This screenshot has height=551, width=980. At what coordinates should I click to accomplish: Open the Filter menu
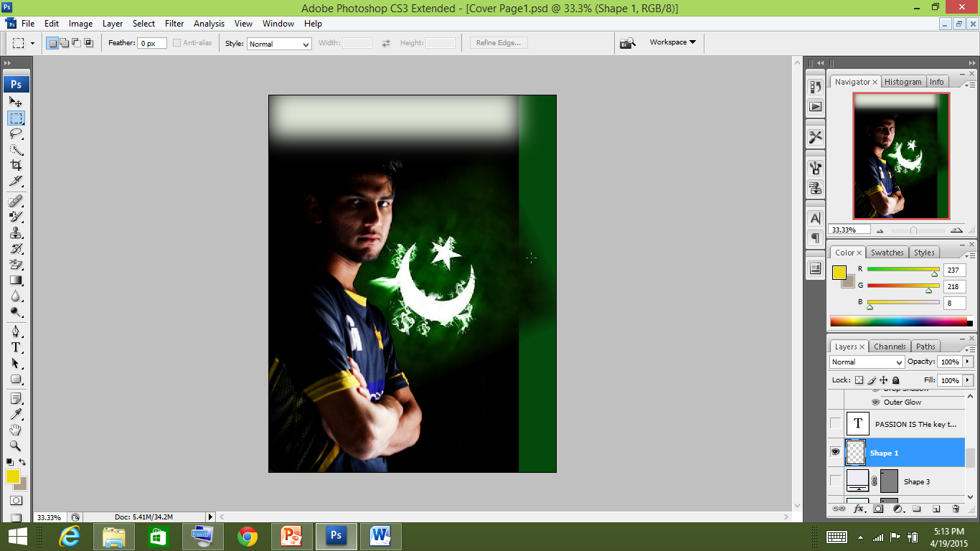click(x=174, y=24)
